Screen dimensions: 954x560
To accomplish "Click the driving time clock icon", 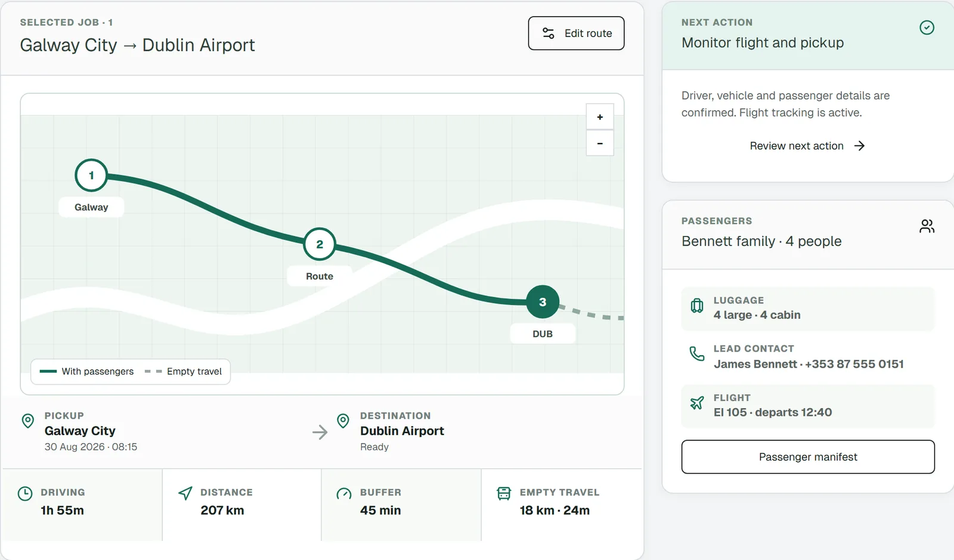I will [25, 493].
